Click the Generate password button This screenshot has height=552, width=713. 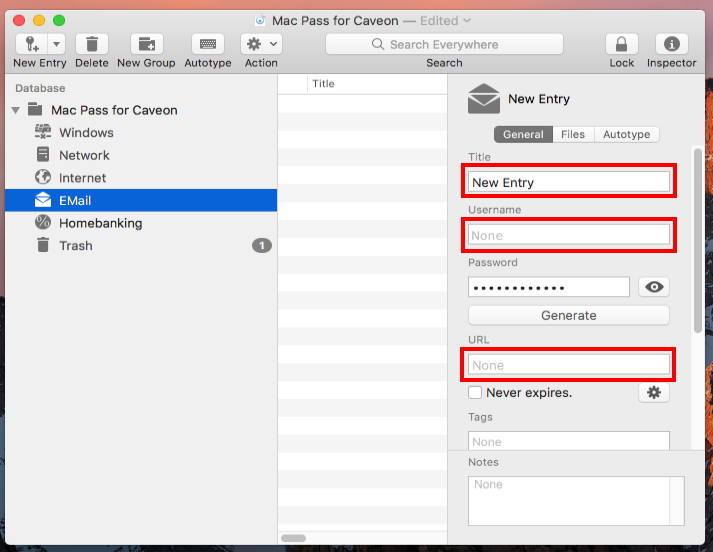point(569,315)
